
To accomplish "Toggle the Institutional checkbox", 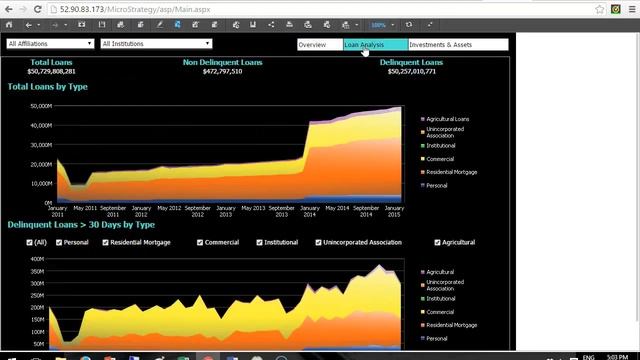I will (259, 242).
